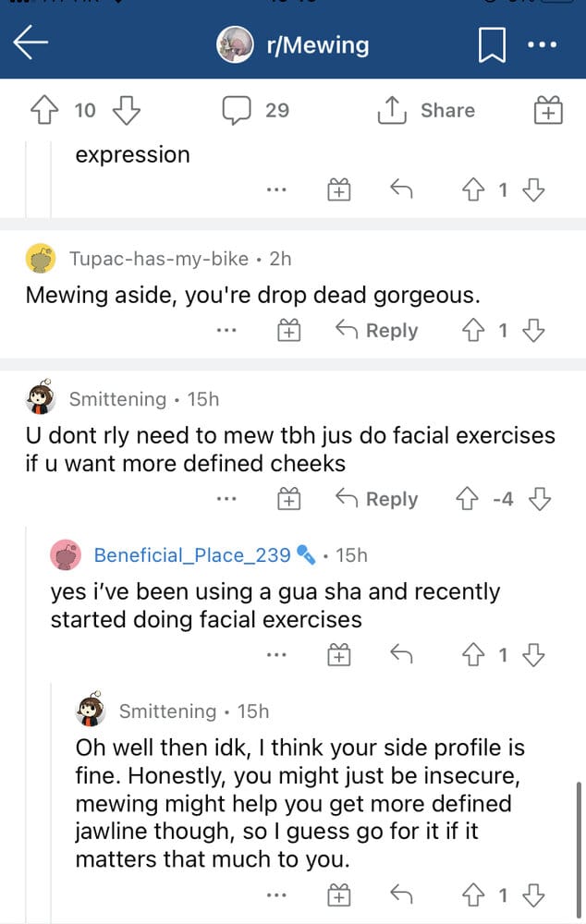Give an award to the post
The image size is (586, 924).
point(549,111)
